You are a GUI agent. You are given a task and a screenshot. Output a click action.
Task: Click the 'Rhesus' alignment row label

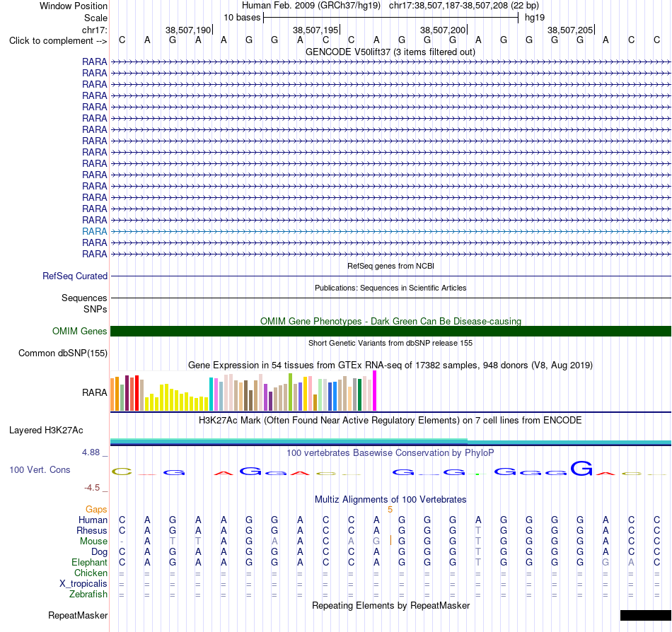pos(92,530)
